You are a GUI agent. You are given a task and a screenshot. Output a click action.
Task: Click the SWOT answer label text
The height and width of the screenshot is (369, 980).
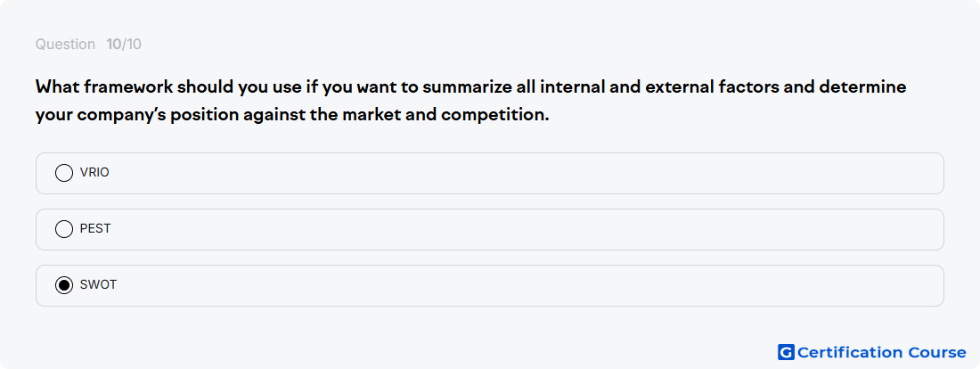98,285
